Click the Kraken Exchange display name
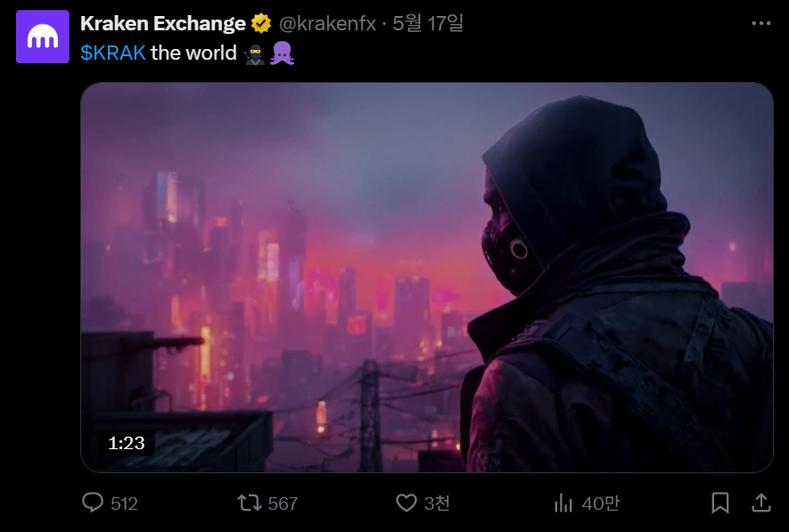 pyautogui.click(x=163, y=24)
